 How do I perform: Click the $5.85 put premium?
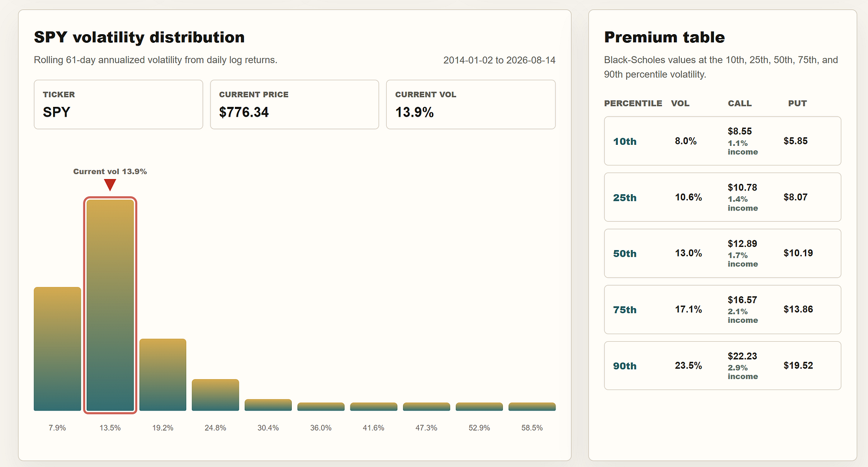point(796,141)
